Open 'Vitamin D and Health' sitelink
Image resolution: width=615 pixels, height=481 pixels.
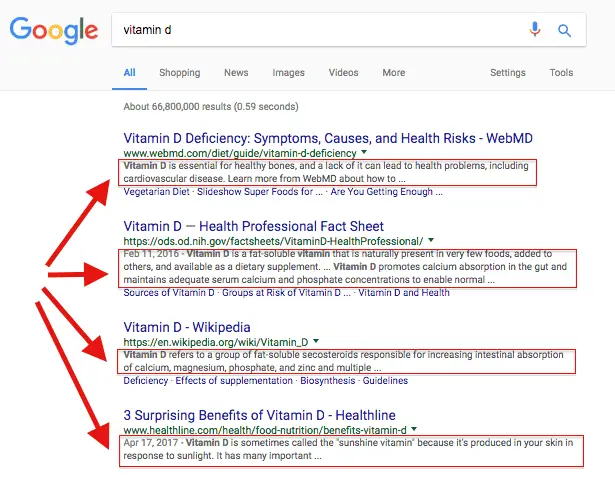click(x=404, y=293)
